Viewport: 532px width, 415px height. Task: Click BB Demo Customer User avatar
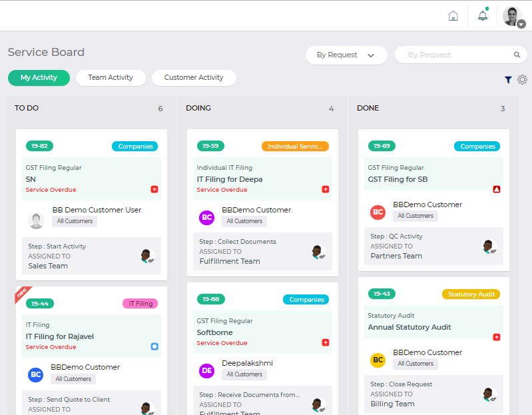[36, 220]
